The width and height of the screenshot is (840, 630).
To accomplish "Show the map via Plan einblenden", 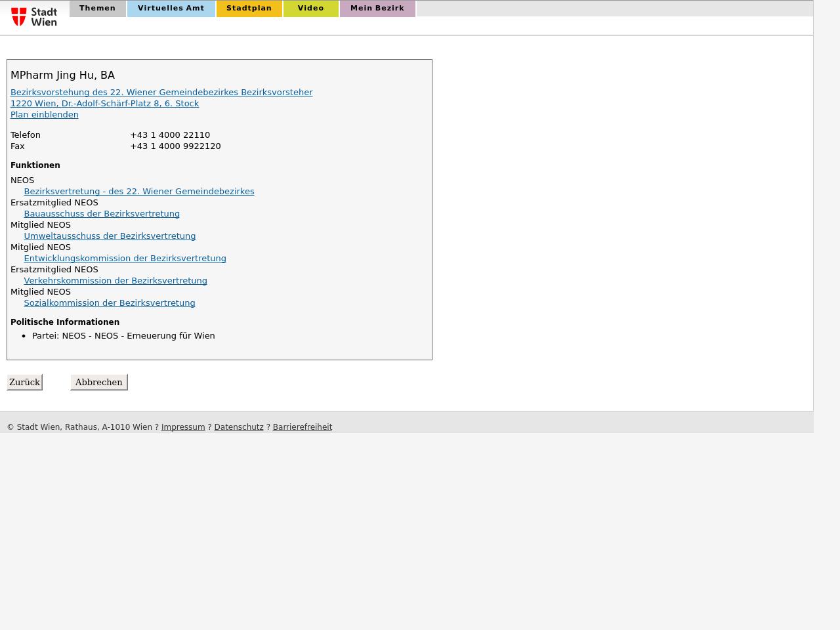I will click(x=45, y=115).
